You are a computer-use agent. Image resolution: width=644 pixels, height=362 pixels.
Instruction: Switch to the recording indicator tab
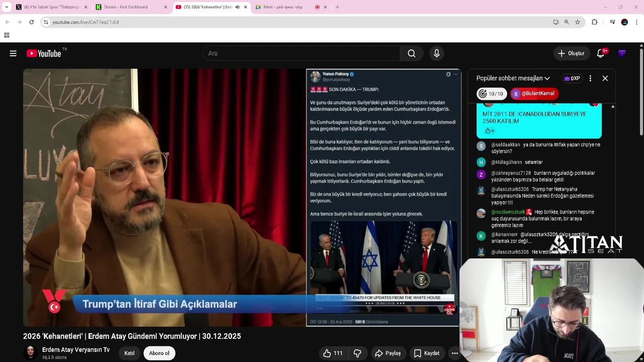[317, 7]
